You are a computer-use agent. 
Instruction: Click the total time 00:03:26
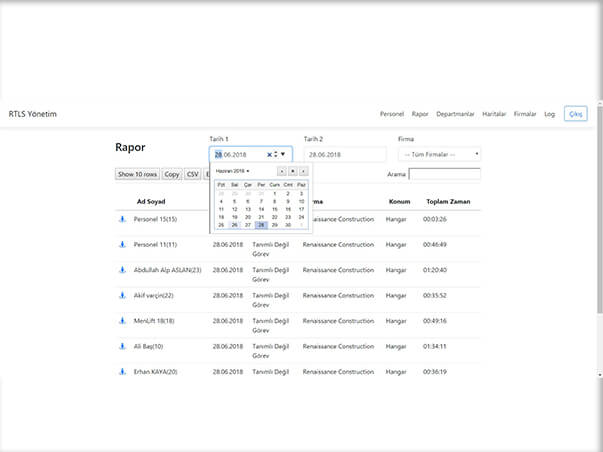click(435, 219)
